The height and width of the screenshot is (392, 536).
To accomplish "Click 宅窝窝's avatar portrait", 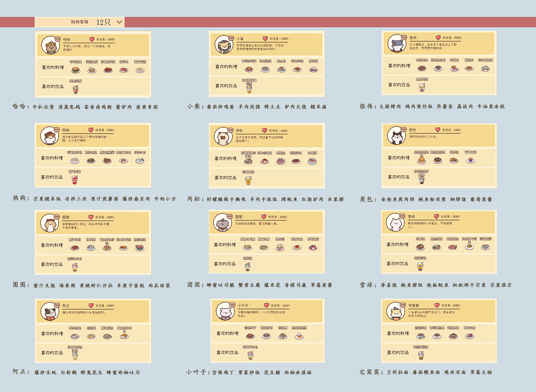I will coord(396,311).
